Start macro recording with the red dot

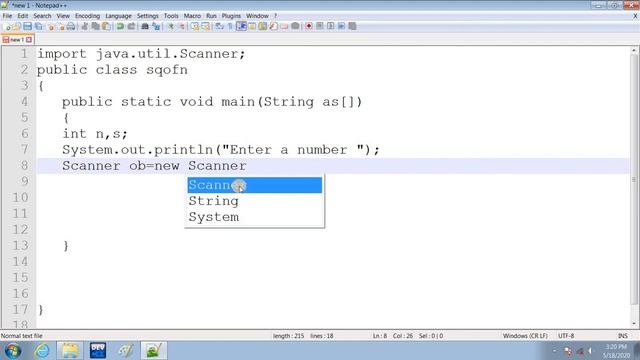[x=309, y=26]
